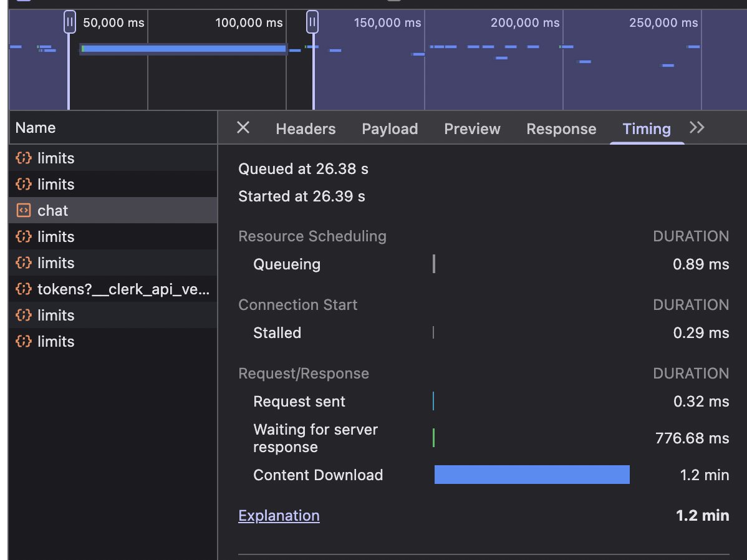Click the chat row's document icon
The width and height of the screenshot is (747, 560).
23,210
